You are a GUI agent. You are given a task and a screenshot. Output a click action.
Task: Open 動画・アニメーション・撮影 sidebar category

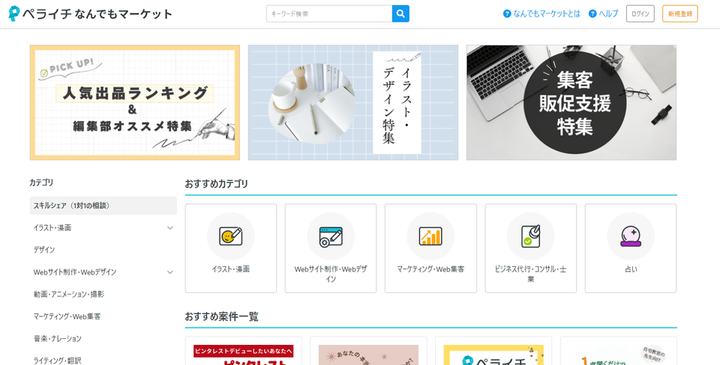pos(69,294)
